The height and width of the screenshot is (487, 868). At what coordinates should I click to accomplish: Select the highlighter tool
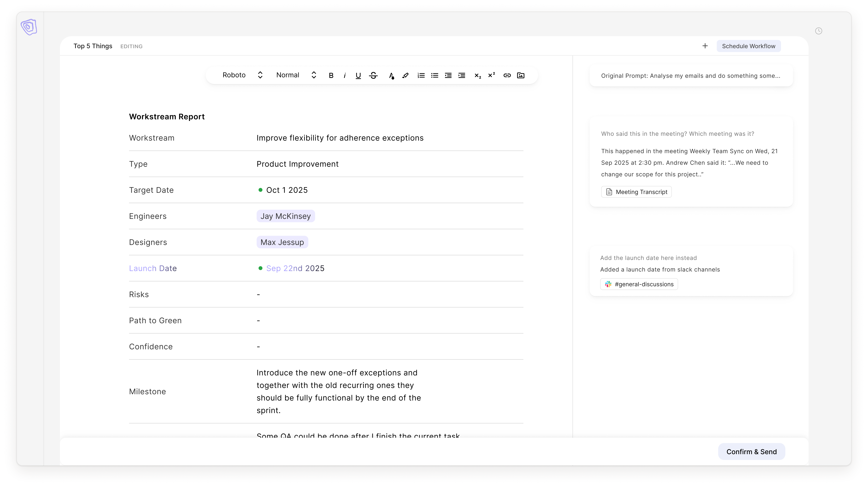click(x=405, y=75)
